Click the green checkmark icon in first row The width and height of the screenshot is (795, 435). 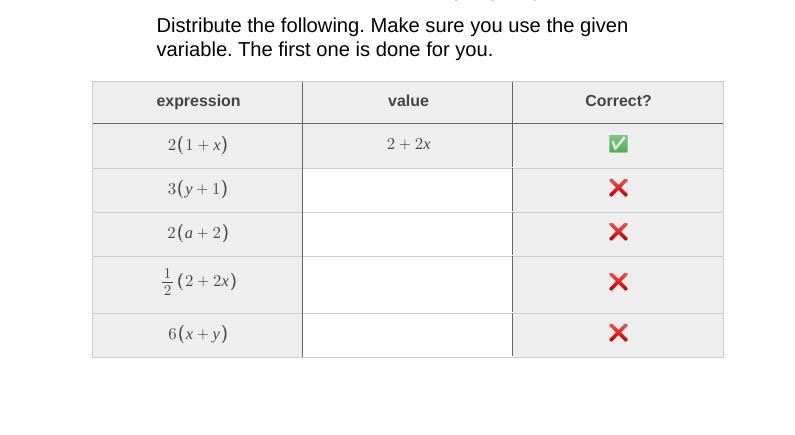pyautogui.click(x=618, y=144)
